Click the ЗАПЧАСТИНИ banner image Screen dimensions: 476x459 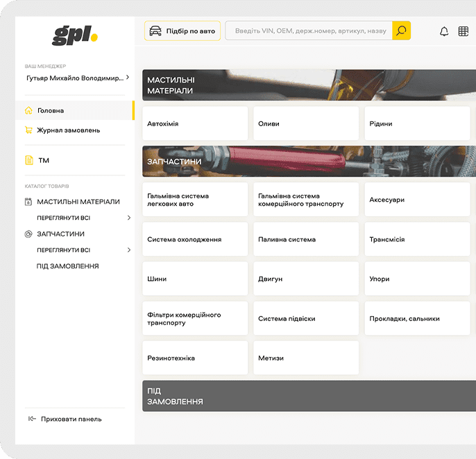pyautogui.click(x=309, y=162)
